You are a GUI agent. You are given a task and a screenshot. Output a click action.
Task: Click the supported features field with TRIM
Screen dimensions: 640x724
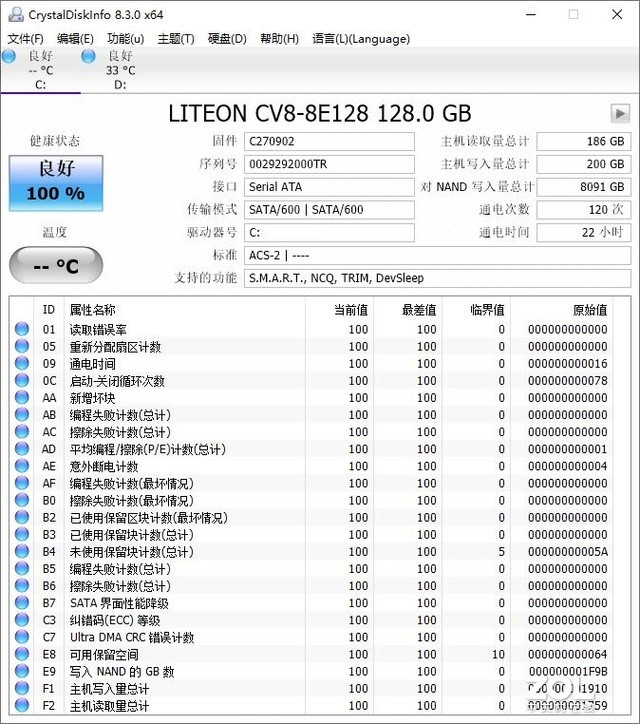(x=437, y=278)
